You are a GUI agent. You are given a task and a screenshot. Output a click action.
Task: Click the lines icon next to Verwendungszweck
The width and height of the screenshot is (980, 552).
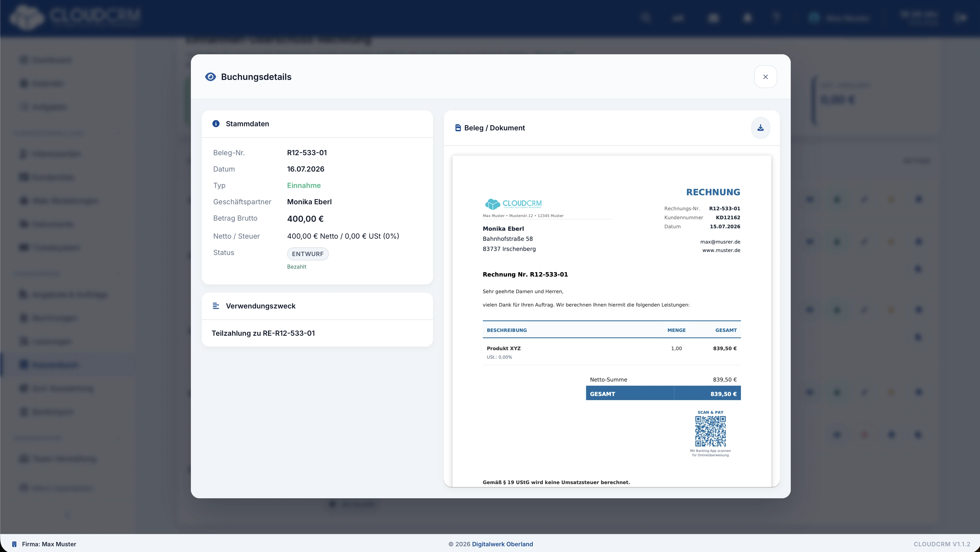pyautogui.click(x=216, y=306)
